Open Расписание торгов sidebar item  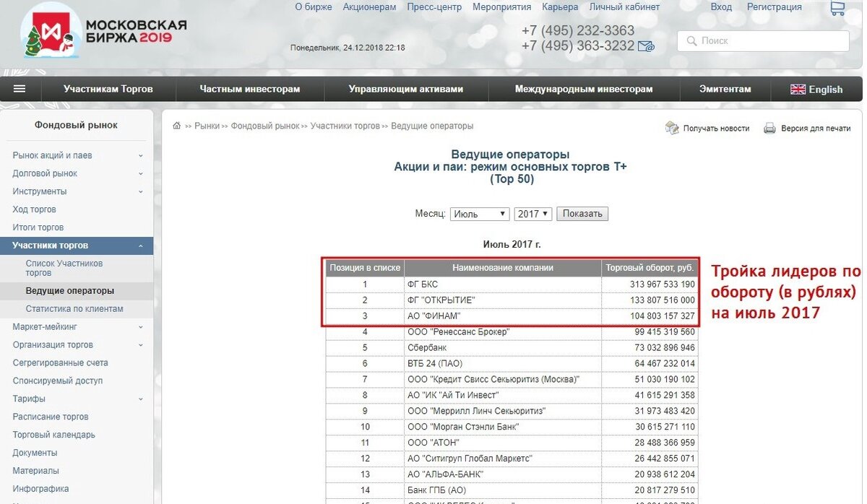(x=51, y=417)
